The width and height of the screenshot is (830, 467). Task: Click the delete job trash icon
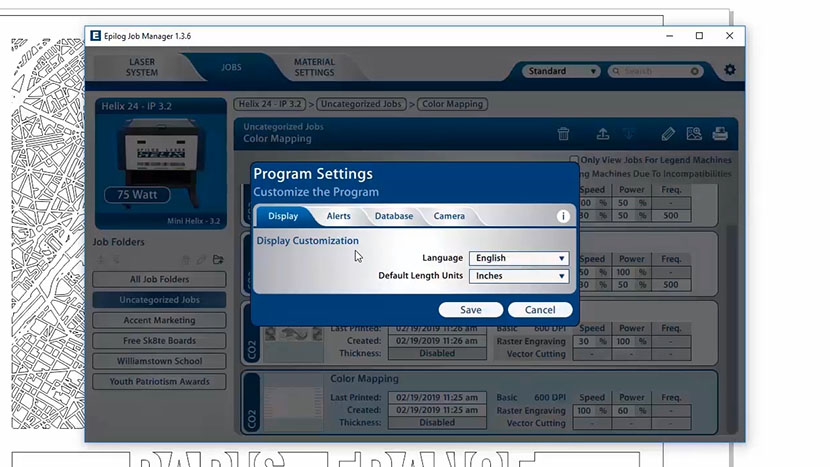point(563,134)
